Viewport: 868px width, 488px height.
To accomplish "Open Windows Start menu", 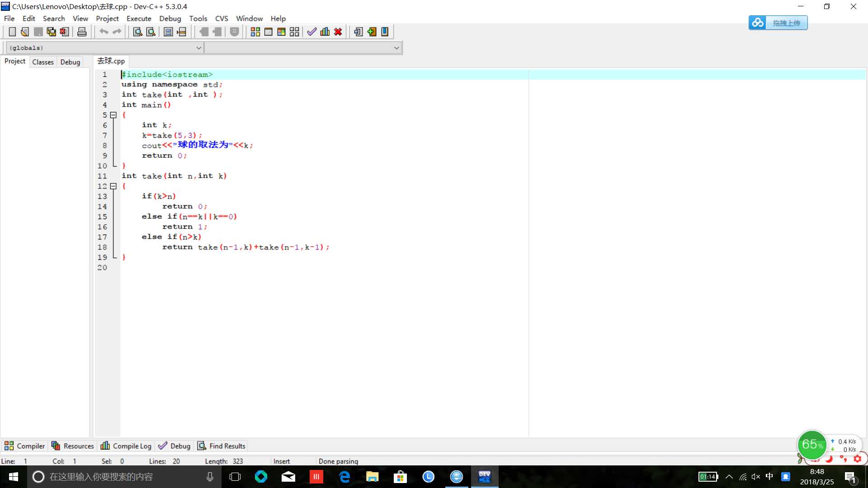I will (14, 477).
